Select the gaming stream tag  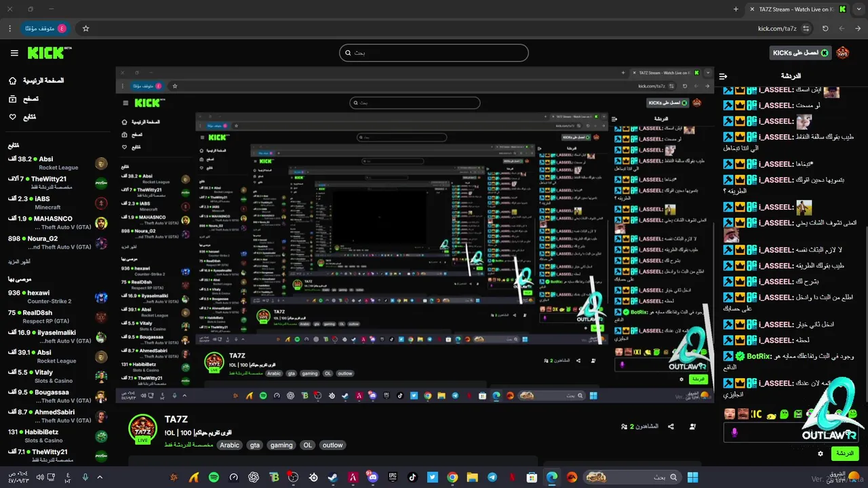281,445
